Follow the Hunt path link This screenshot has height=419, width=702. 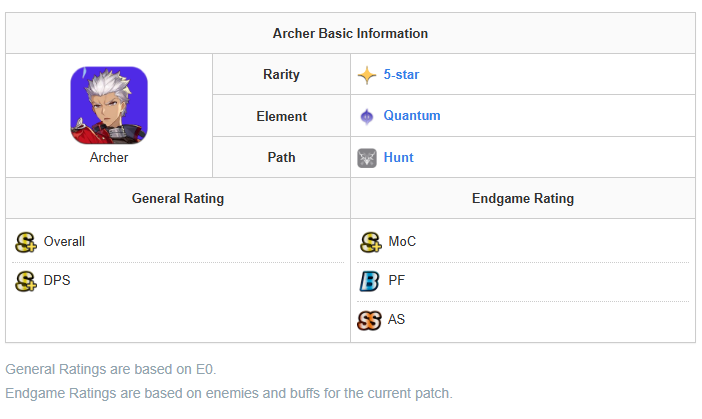click(398, 158)
